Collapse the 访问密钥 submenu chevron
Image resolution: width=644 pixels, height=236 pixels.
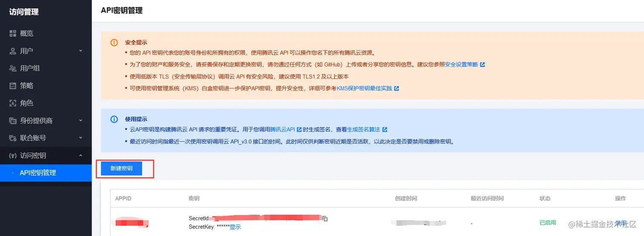80,155
